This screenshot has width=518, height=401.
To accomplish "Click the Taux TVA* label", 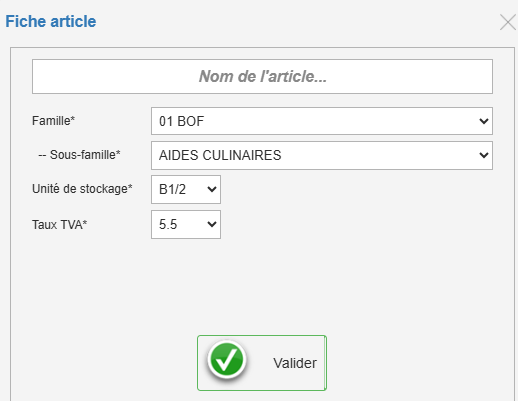I will 59,225.
